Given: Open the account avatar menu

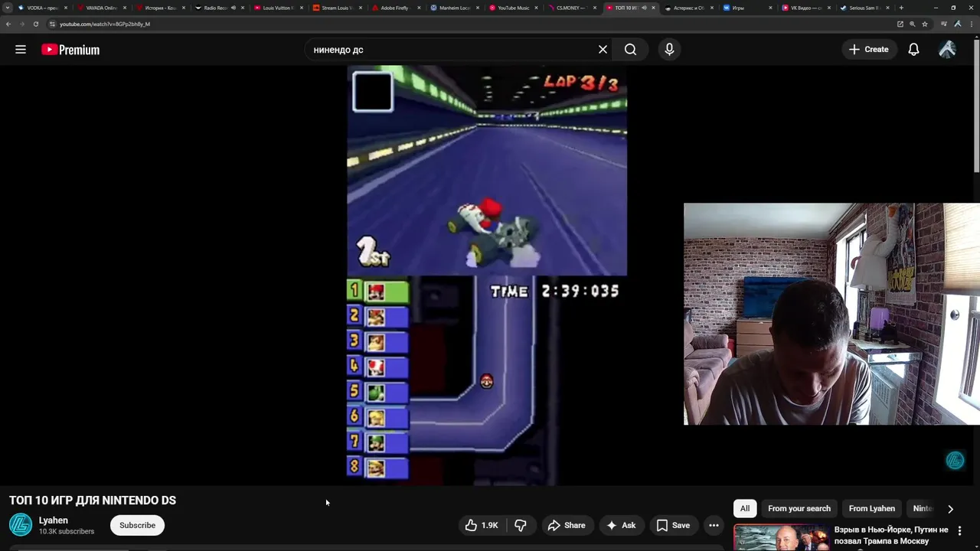Looking at the screenshot, I should [947, 50].
